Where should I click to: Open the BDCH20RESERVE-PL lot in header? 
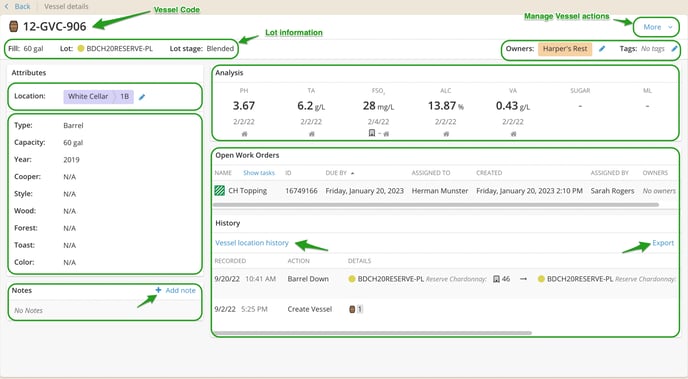tap(119, 49)
